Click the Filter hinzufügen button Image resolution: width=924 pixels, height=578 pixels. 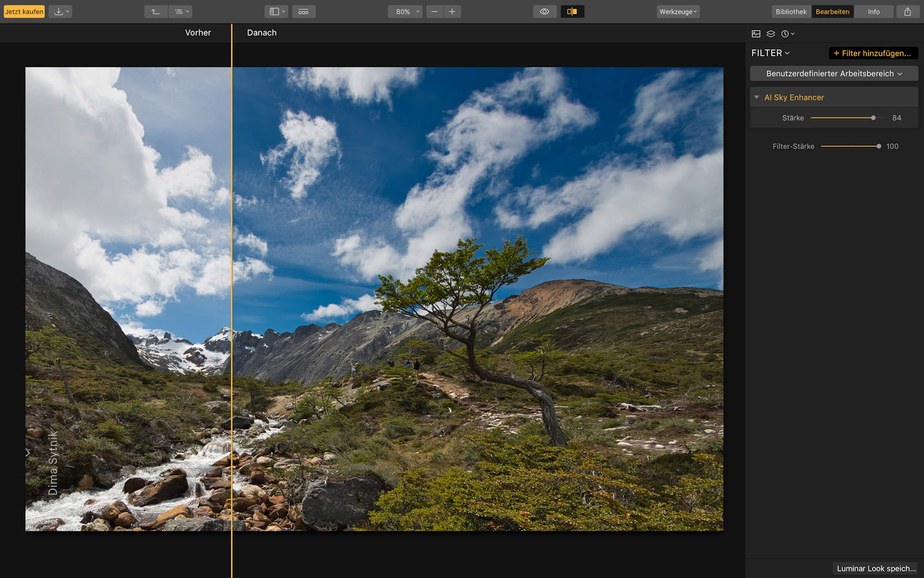click(872, 53)
